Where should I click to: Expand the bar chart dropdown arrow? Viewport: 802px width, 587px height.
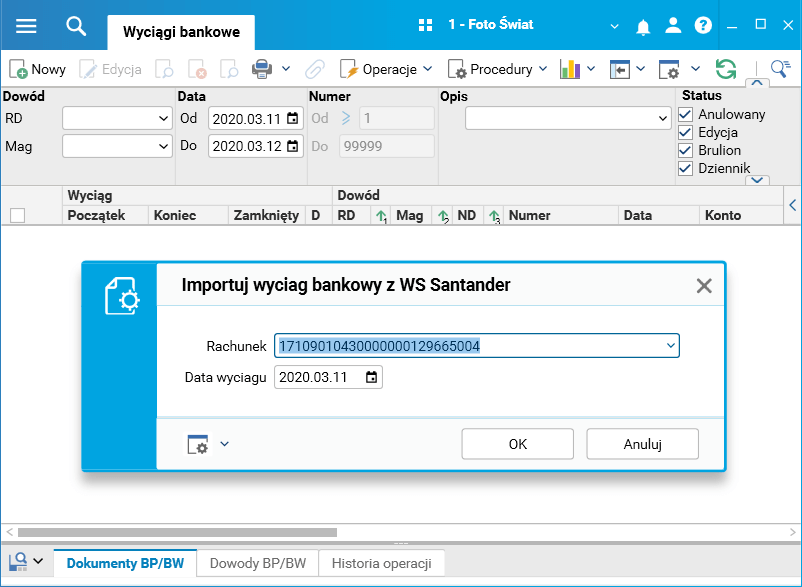[591, 69]
